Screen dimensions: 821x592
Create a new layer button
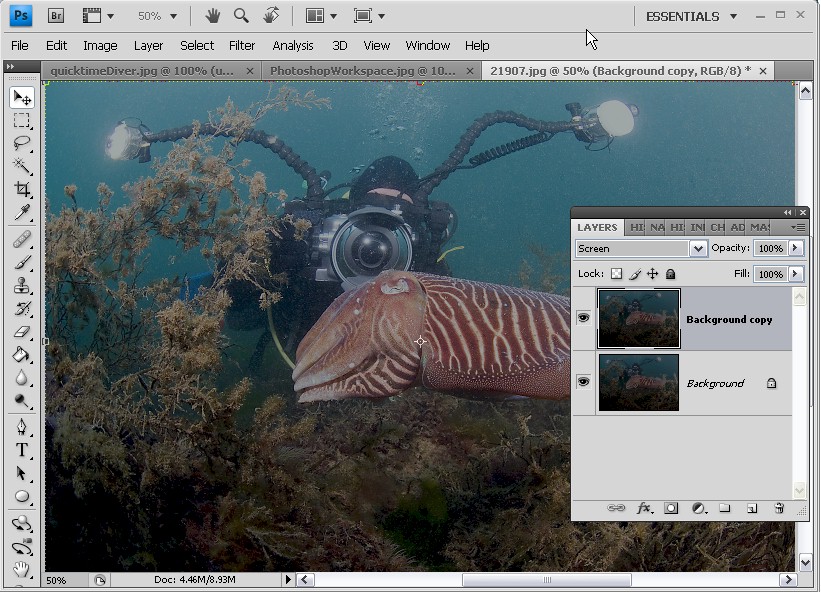752,509
